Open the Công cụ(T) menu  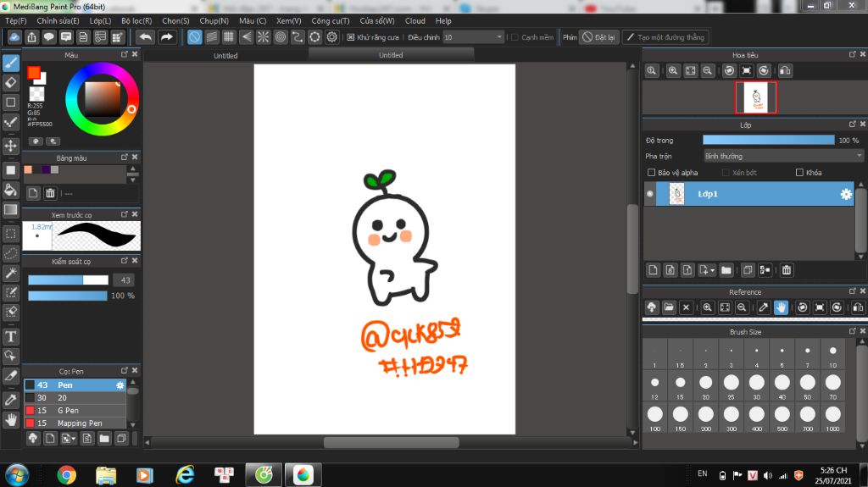click(331, 20)
